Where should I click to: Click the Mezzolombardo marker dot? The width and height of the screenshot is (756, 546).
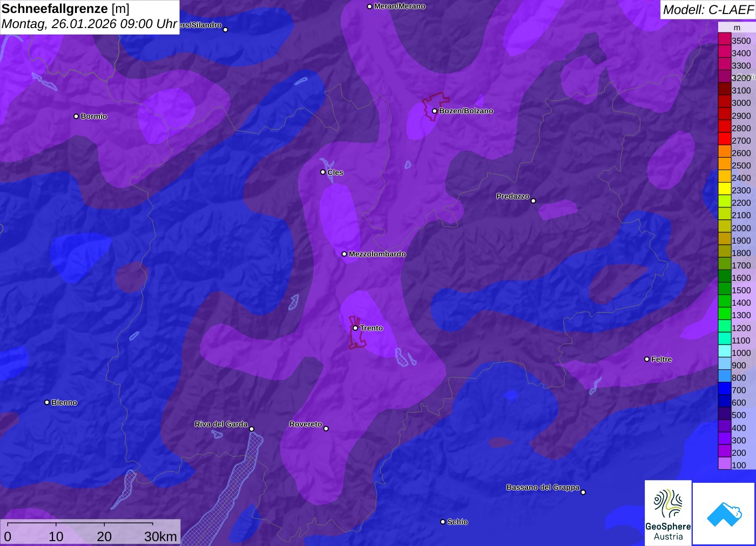coord(345,254)
